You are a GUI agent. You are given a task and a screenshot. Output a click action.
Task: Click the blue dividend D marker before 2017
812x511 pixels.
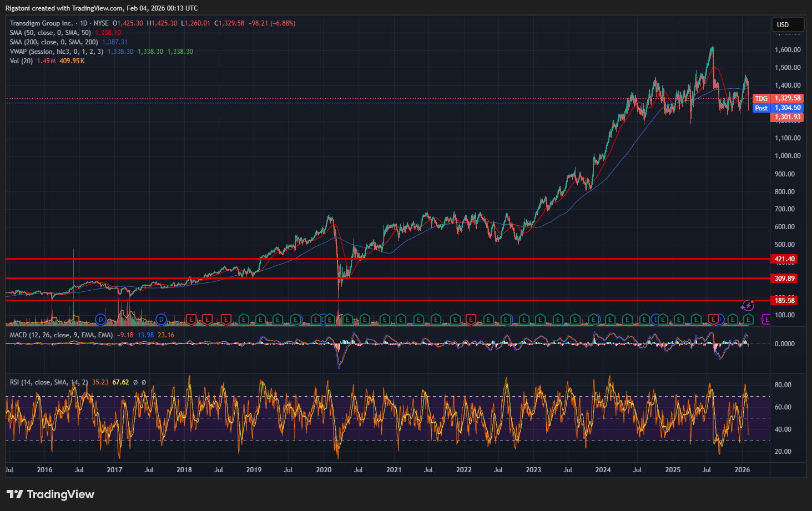[100, 319]
